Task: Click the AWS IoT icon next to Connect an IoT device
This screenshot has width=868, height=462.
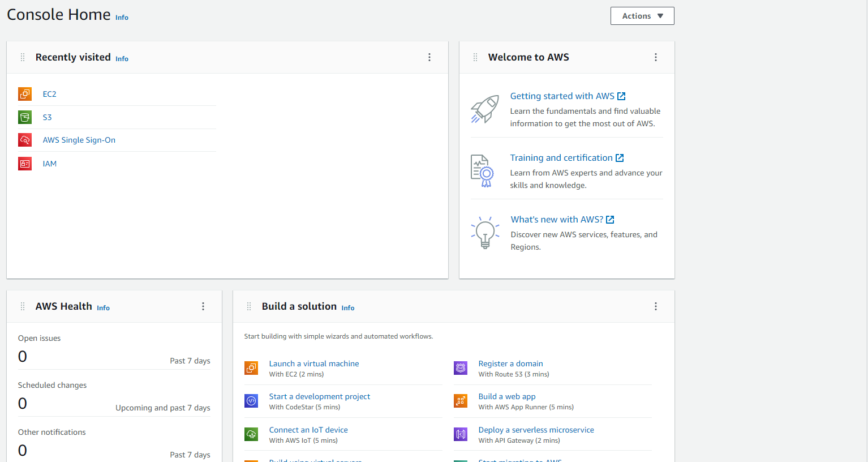Action: tap(251, 434)
